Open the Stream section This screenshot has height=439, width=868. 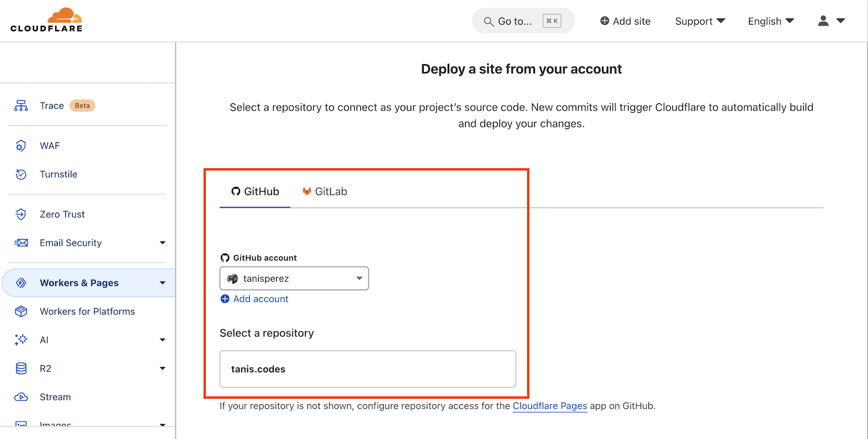(x=55, y=396)
